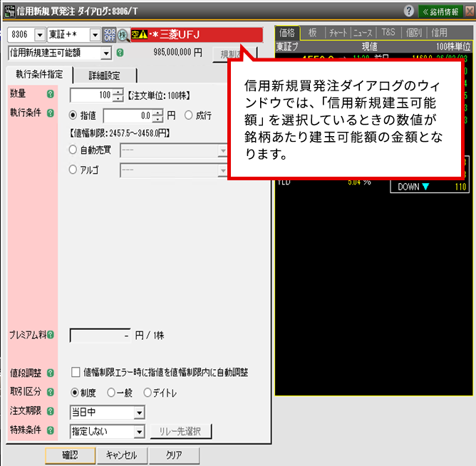Check 値幅制限エラー時に自動調整 checkbox
This screenshot has width=476, height=466.
pos(76,372)
